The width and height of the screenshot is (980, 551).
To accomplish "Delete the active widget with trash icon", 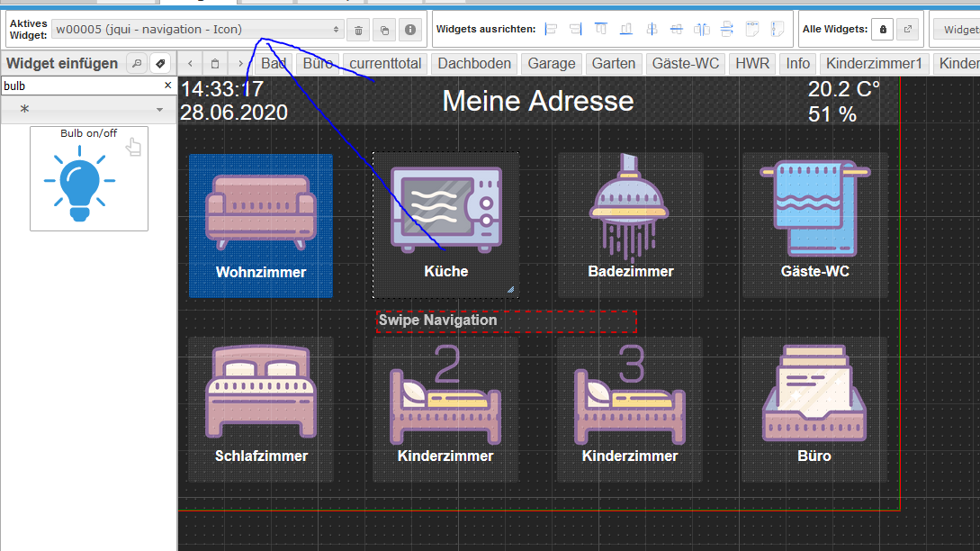I will click(358, 30).
